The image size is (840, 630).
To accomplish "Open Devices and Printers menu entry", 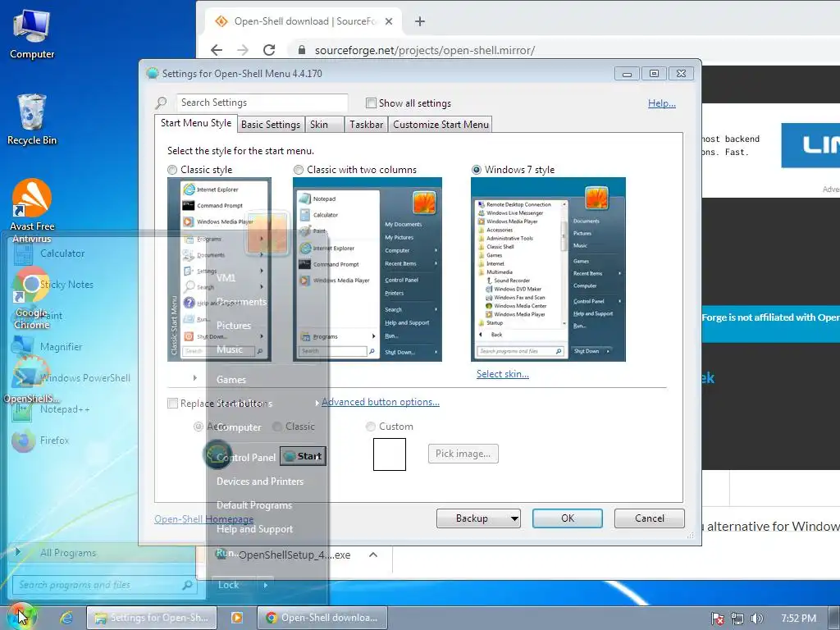I will 260,481.
